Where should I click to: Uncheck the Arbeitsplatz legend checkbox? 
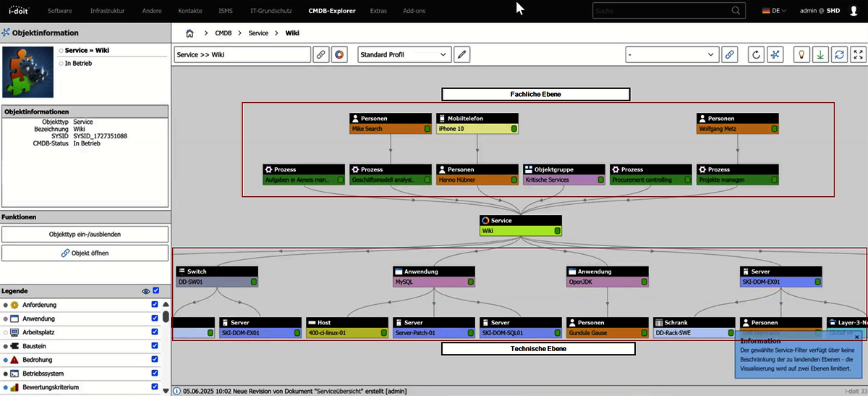coord(155,332)
